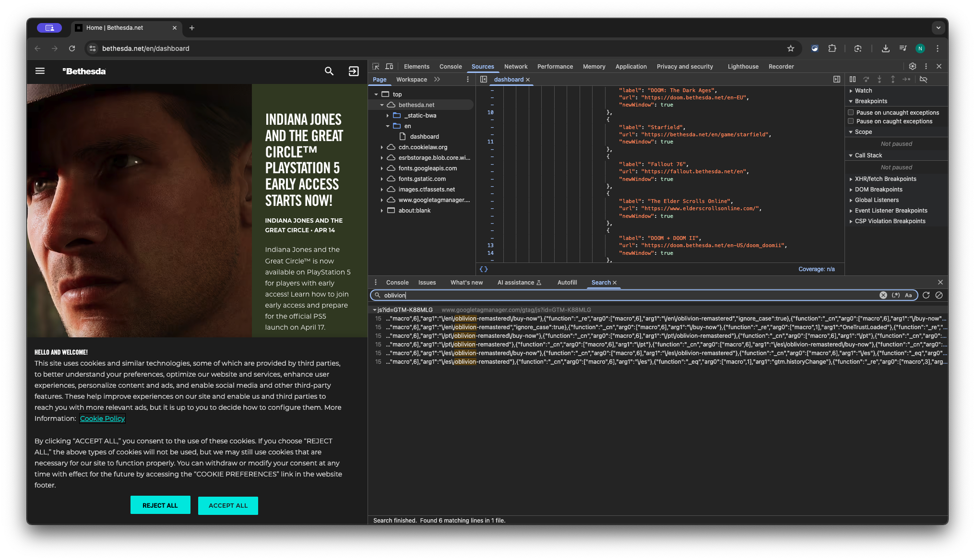Click the inspect element picker icon

coord(376,66)
